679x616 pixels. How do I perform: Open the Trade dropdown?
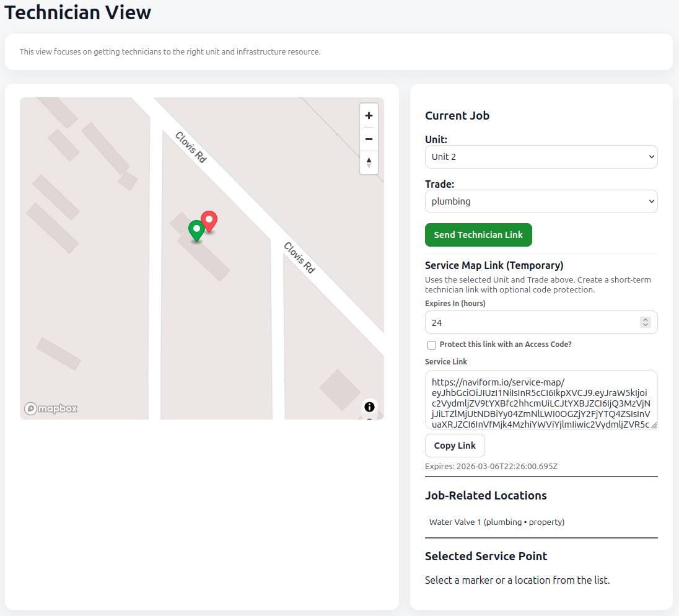pyautogui.click(x=541, y=201)
